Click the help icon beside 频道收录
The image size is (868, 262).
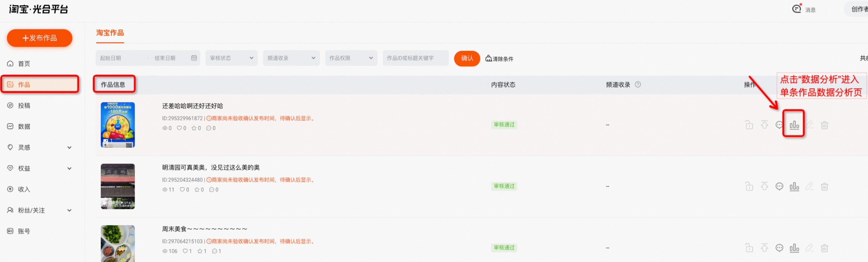[x=638, y=85]
